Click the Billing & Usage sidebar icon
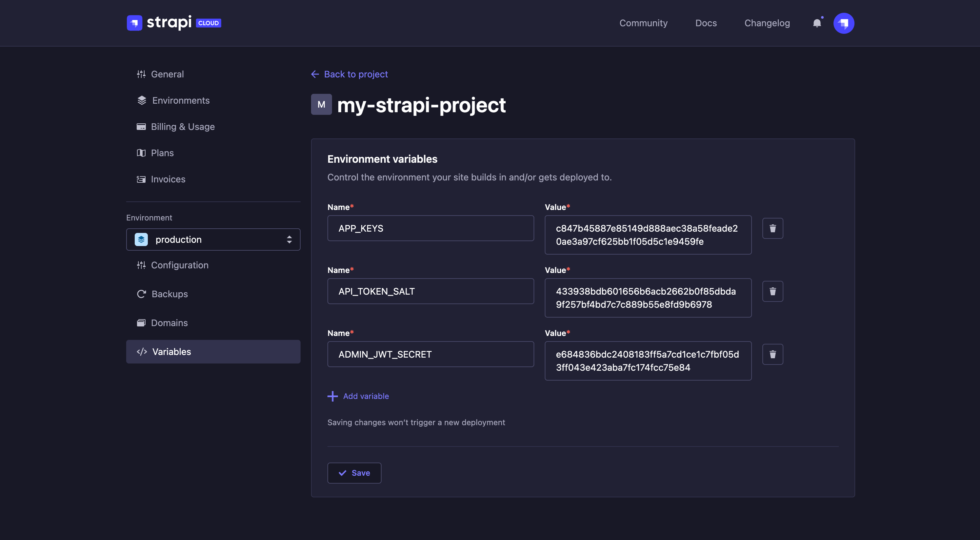The width and height of the screenshot is (980, 540). [140, 126]
